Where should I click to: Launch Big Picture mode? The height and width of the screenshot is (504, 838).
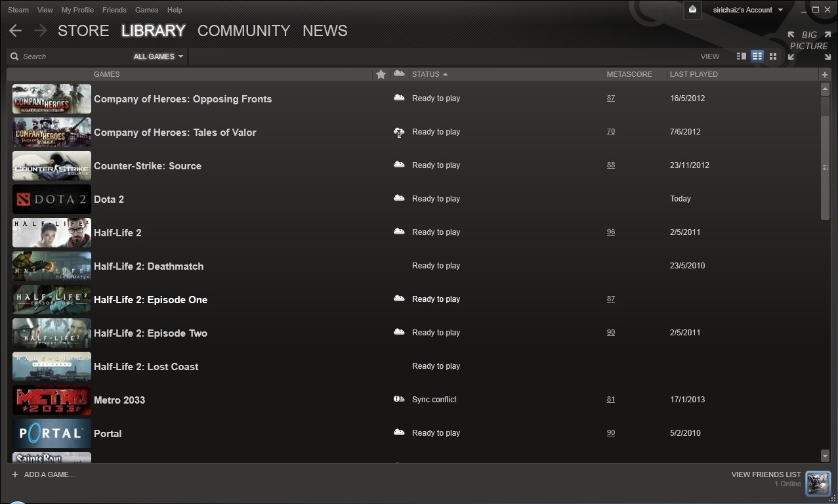(x=809, y=45)
